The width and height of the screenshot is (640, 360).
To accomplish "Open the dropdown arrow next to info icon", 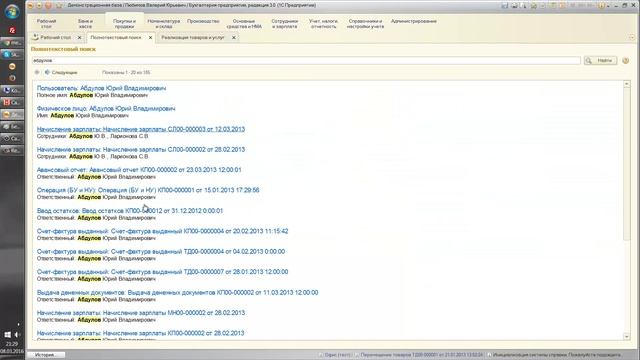I will pos(608,6).
